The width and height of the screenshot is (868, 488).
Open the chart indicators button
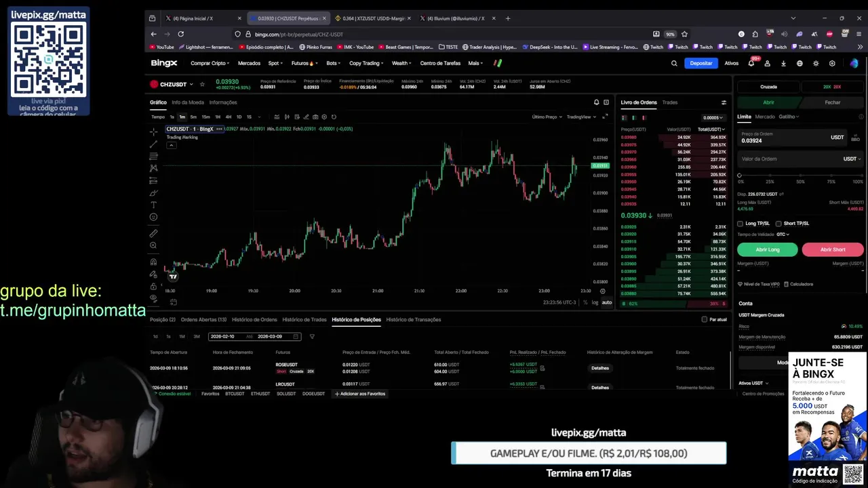(277, 117)
